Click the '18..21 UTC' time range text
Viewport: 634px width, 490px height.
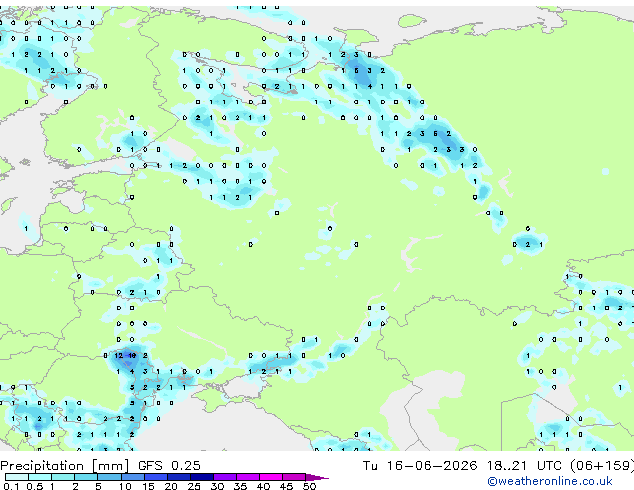tap(524, 466)
